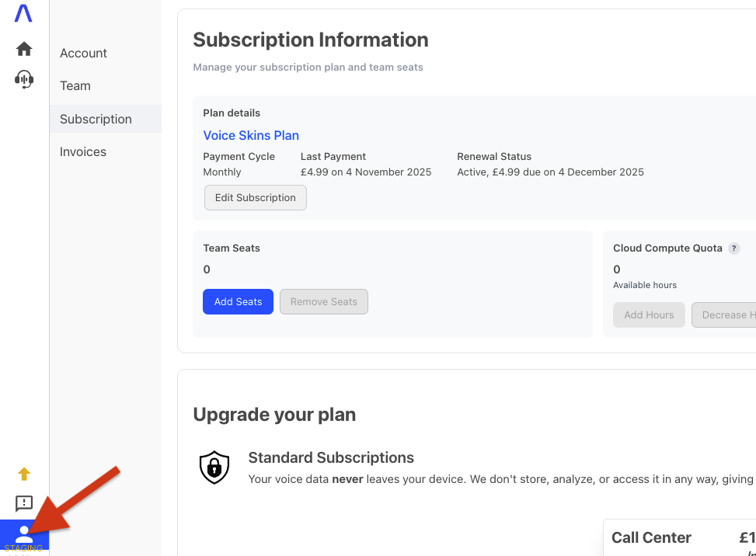
Task: Click the blue Add Seats button
Action: [x=238, y=302]
